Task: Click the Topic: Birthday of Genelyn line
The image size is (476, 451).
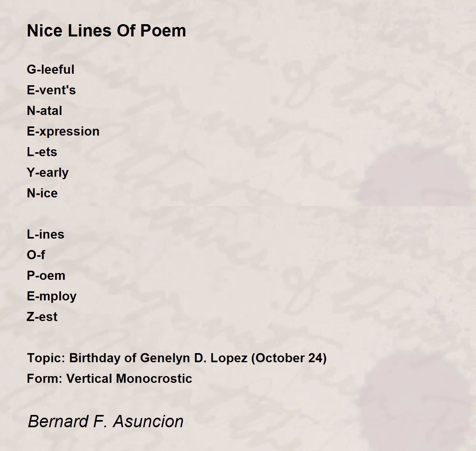Action: [x=177, y=358]
